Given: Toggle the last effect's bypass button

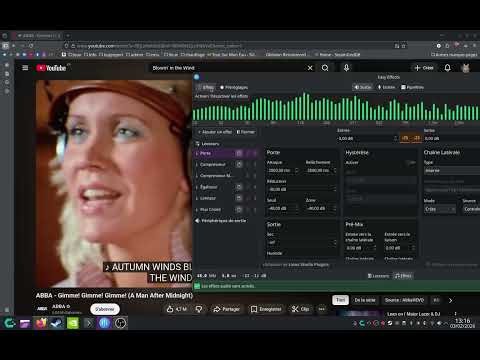Looking at the screenshot, I should pos(239,210).
